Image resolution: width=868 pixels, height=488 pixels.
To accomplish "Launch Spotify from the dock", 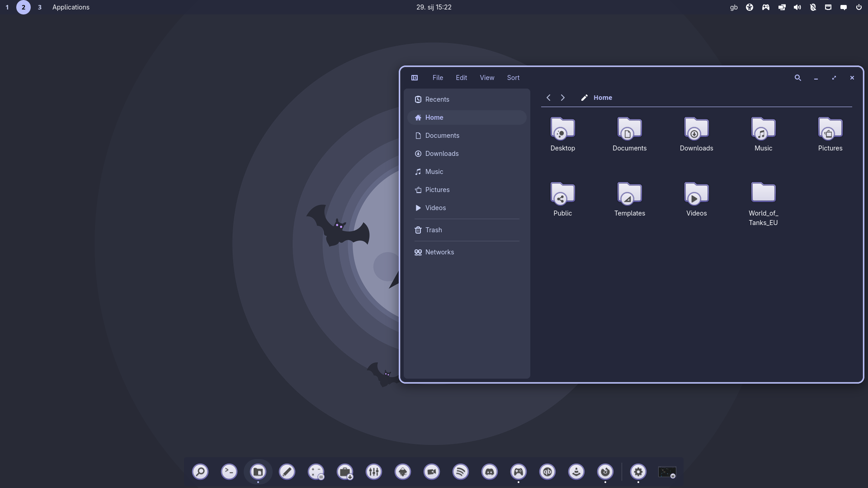I will pyautogui.click(x=460, y=472).
